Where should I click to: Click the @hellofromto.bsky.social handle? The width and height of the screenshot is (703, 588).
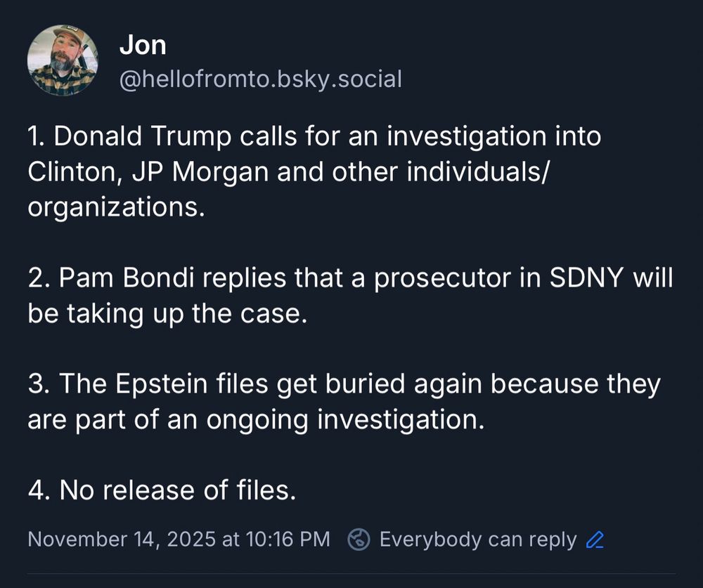260,79
